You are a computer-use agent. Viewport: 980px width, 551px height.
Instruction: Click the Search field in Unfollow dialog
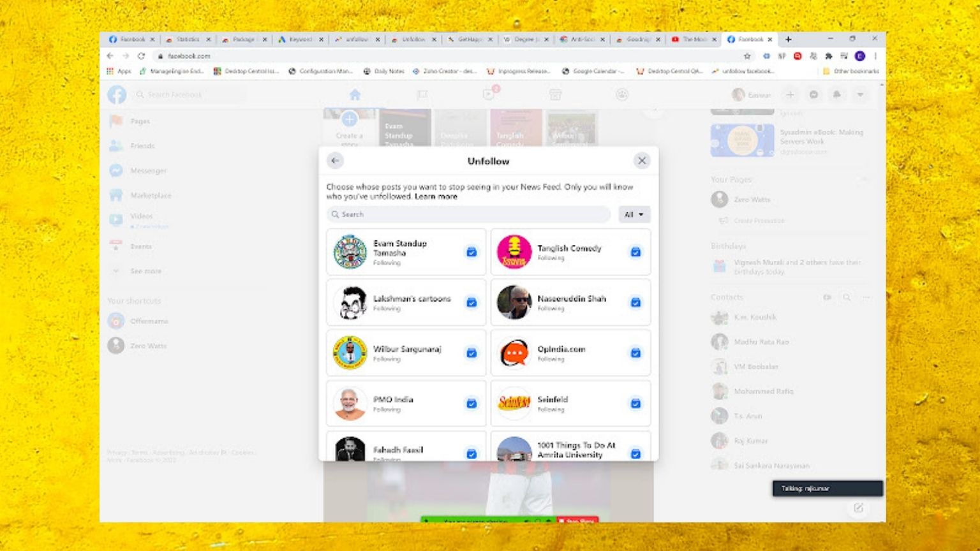tap(468, 214)
